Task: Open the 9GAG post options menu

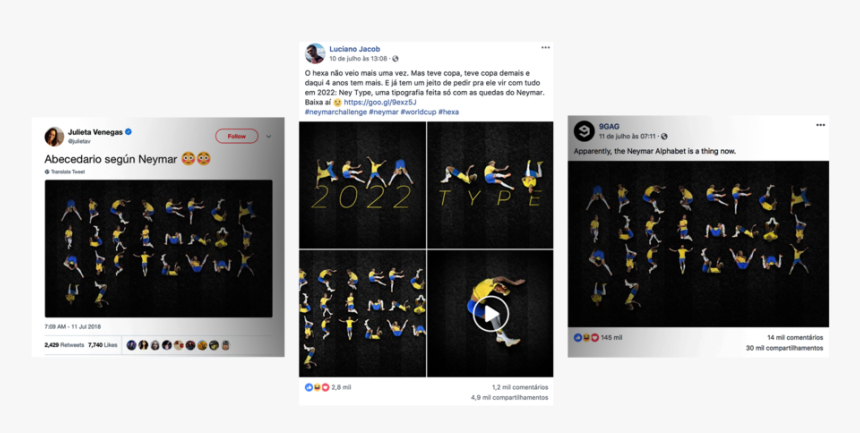Action: coord(821,125)
